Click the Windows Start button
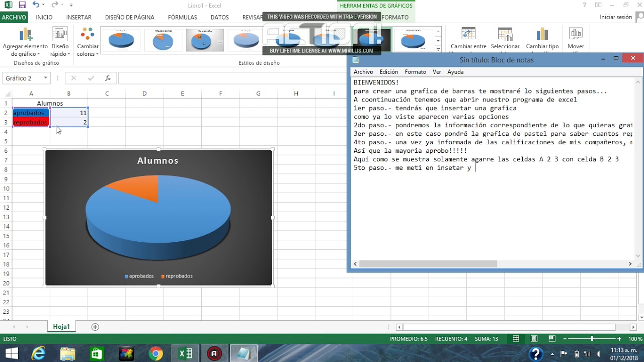This screenshot has width=644, height=362. click(11, 353)
